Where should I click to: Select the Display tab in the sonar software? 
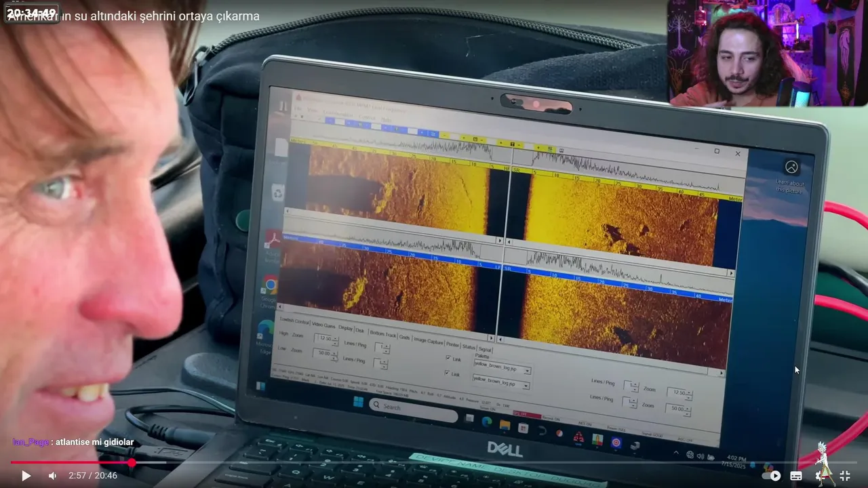345,328
